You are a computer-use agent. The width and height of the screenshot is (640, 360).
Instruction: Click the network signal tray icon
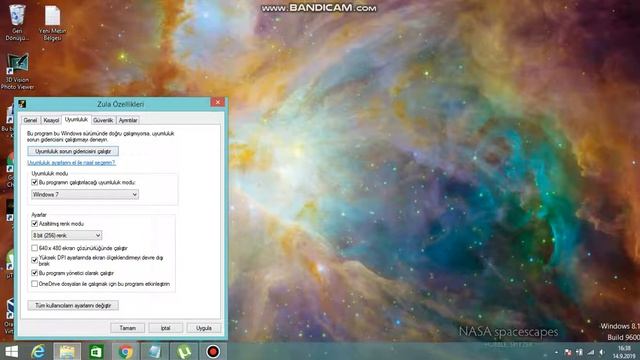(591, 352)
